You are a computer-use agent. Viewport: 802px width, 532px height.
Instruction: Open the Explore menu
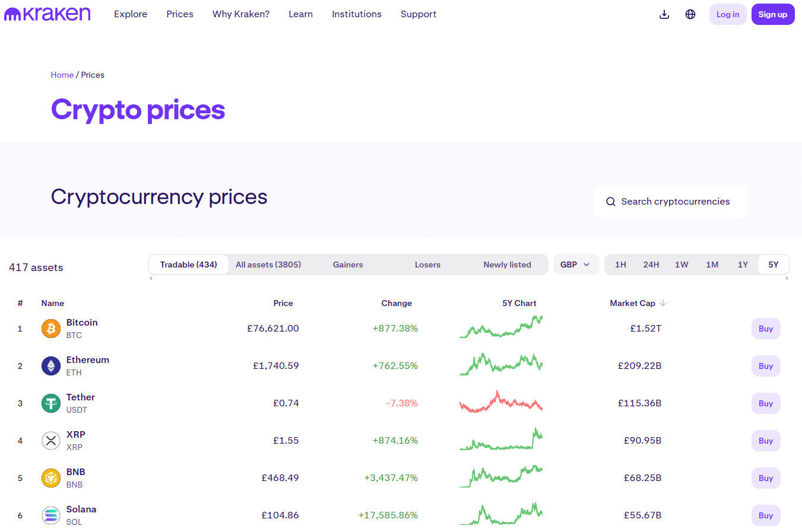pyautogui.click(x=131, y=14)
